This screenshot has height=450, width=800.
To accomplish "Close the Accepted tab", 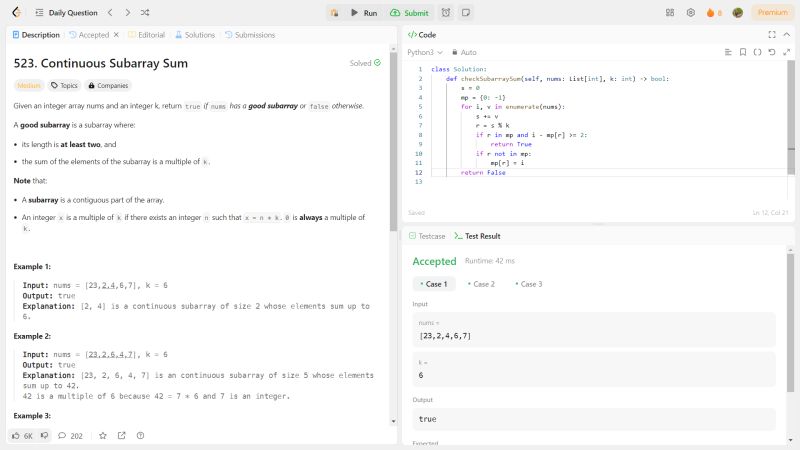I will click(116, 35).
